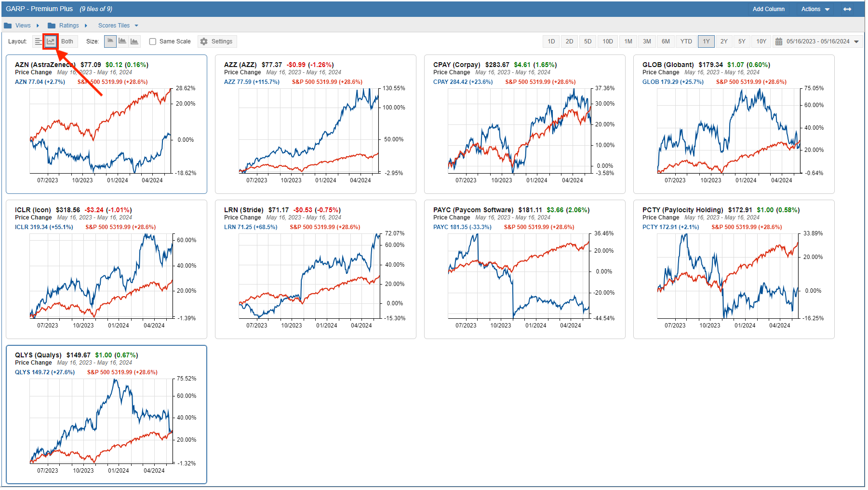Select the list layout icon

tap(38, 41)
